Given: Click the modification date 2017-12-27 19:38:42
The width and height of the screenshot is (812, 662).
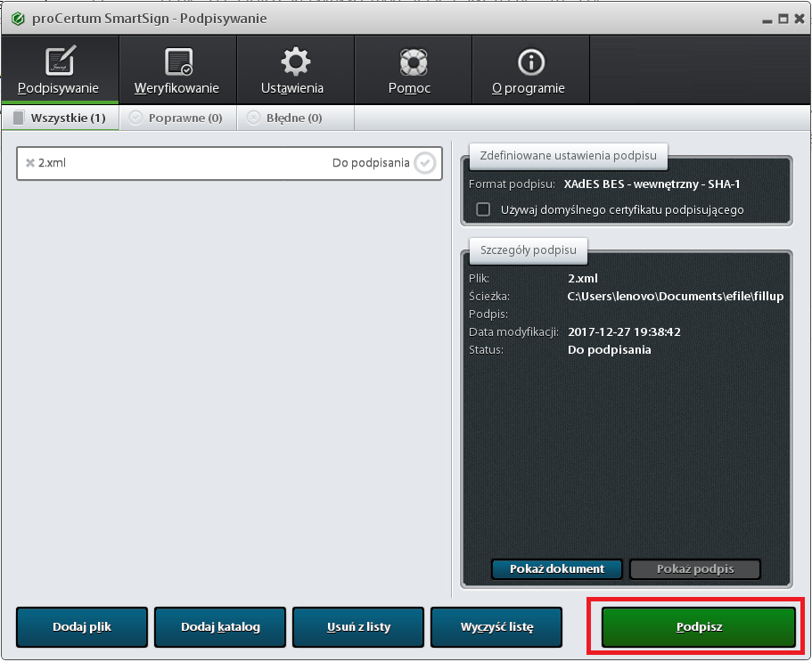Looking at the screenshot, I should coord(624,331).
